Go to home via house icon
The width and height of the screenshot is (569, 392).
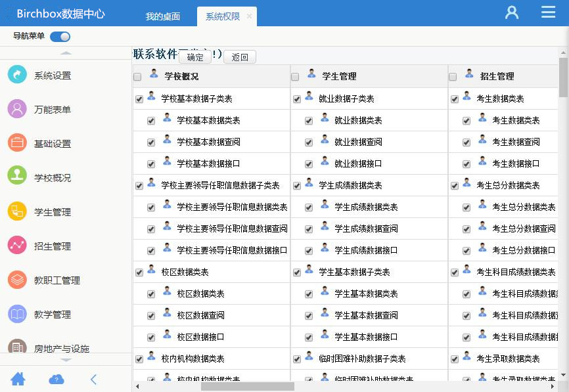18,379
